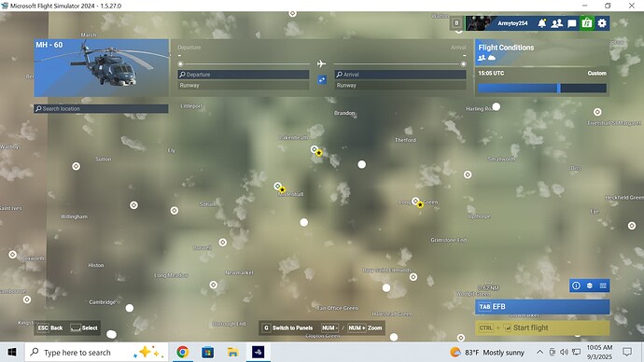Click the Arrival search field
This screenshot has width=644, height=362.
[x=400, y=75]
